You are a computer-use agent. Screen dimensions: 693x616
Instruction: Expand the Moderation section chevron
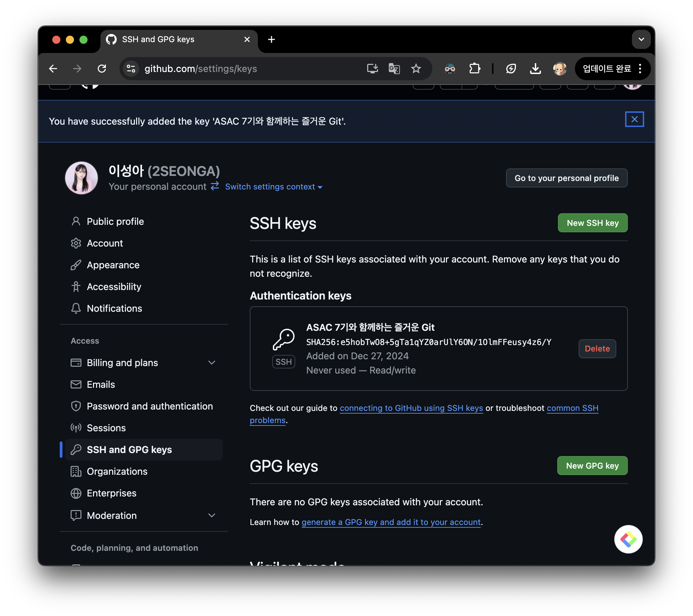click(x=211, y=515)
